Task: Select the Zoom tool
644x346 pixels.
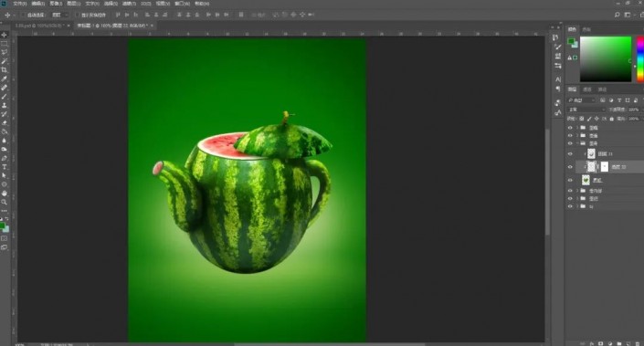Action: tap(4, 202)
